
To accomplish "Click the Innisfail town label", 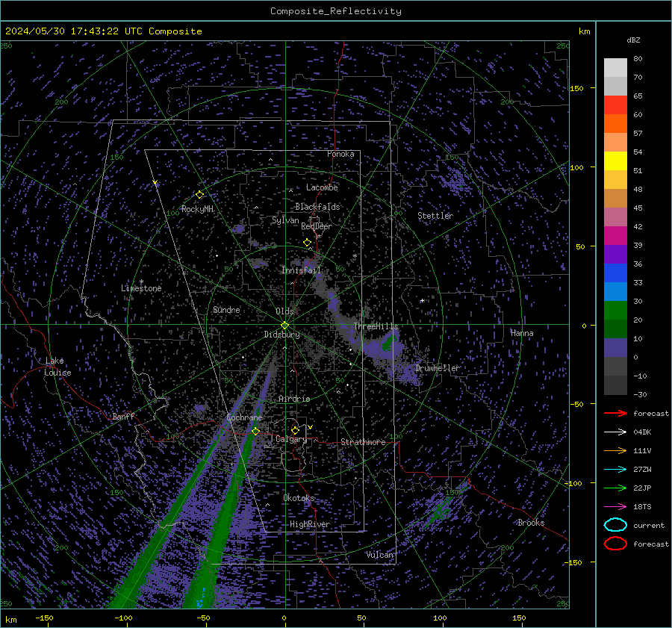I will tap(301, 270).
